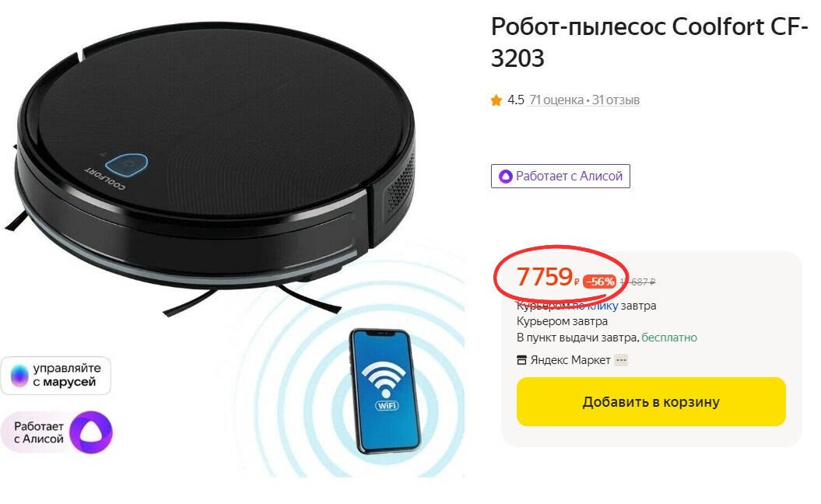Click the 'Работает с Алисой' badge button

pyautogui.click(x=560, y=177)
